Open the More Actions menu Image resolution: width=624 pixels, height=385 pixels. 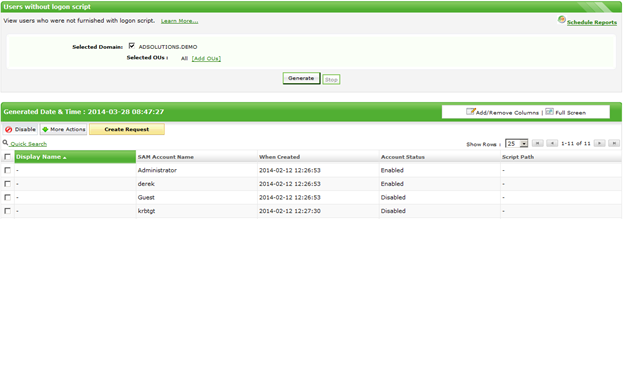[63, 129]
